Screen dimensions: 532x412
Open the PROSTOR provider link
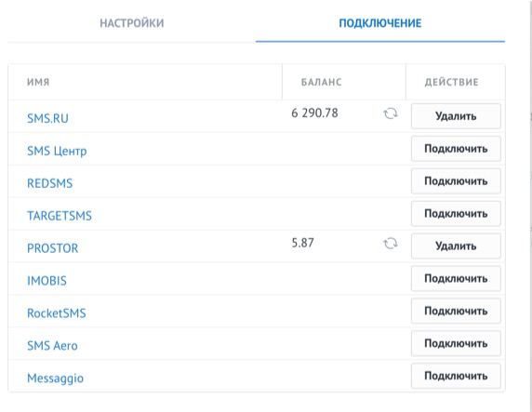pyautogui.click(x=53, y=248)
